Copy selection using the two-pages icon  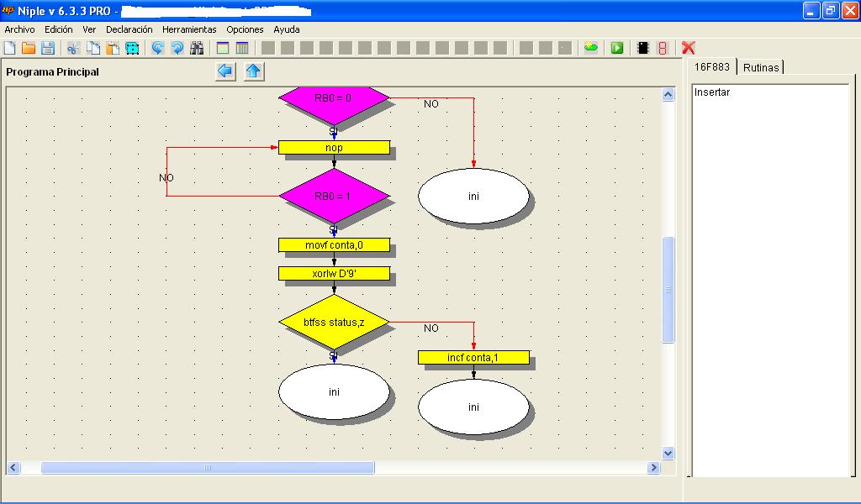(92, 48)
